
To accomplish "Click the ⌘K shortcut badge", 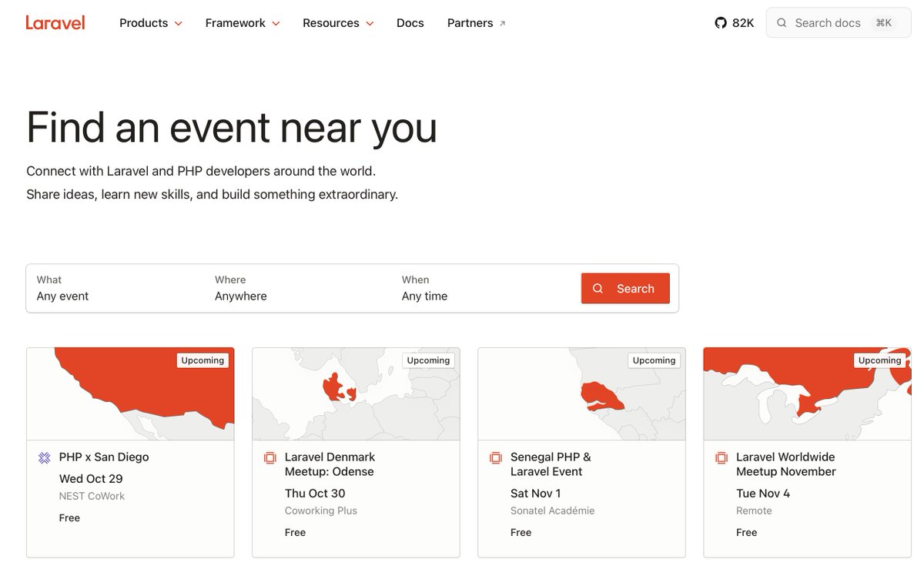I will point(884,23).
